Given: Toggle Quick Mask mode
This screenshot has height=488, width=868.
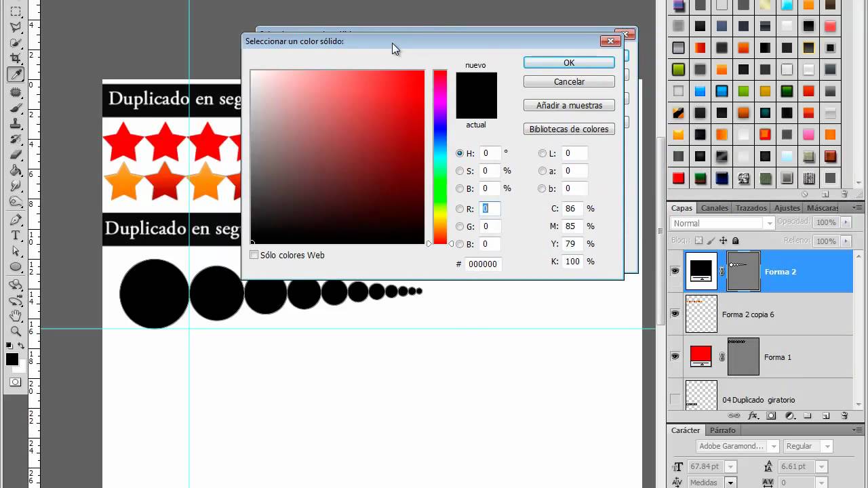Looking at the screenshot, I should 15,382.
